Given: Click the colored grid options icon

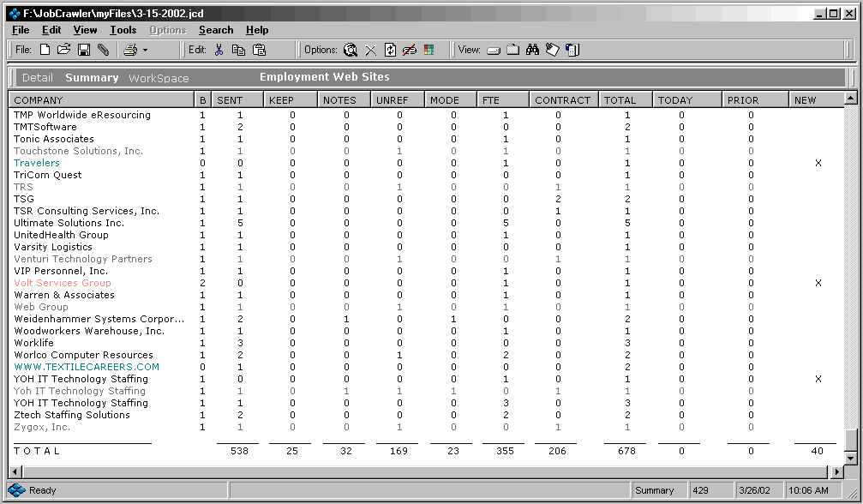Looking at the screenshot, I should coord(429,50).
